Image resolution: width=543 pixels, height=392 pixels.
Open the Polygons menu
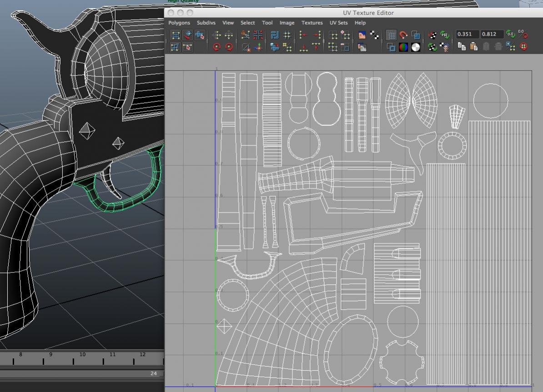pos(179,23)
